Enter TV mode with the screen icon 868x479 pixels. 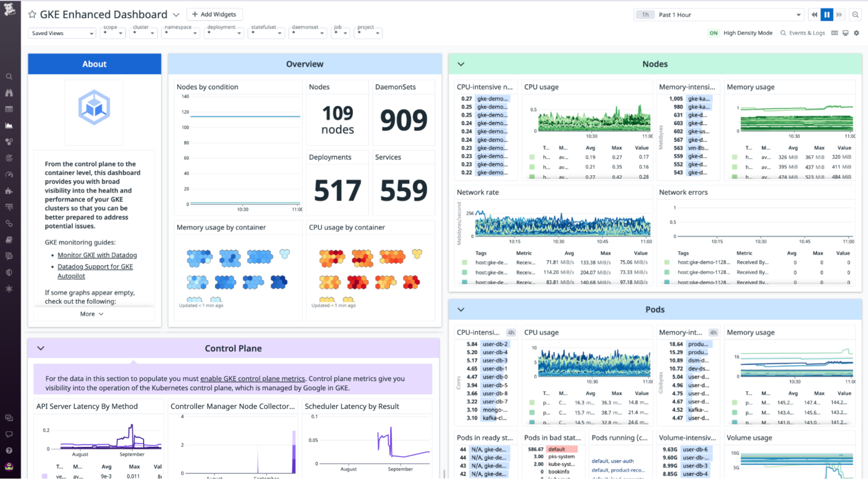coord(845,33)
